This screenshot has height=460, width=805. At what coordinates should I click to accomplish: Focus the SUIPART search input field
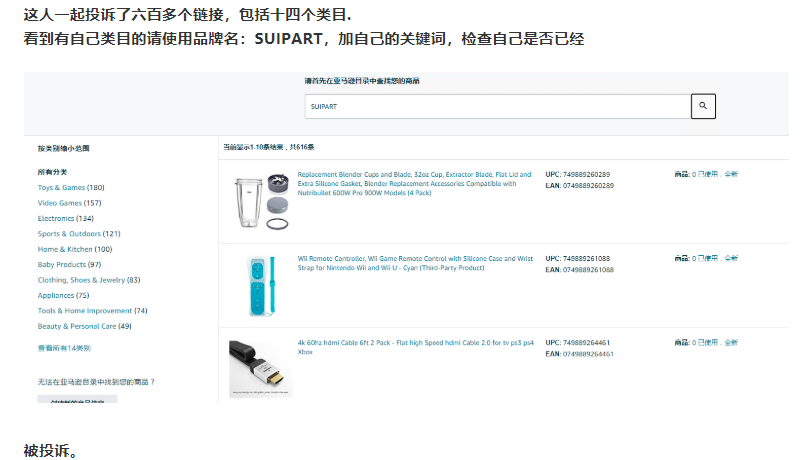(x=497, y=106)
